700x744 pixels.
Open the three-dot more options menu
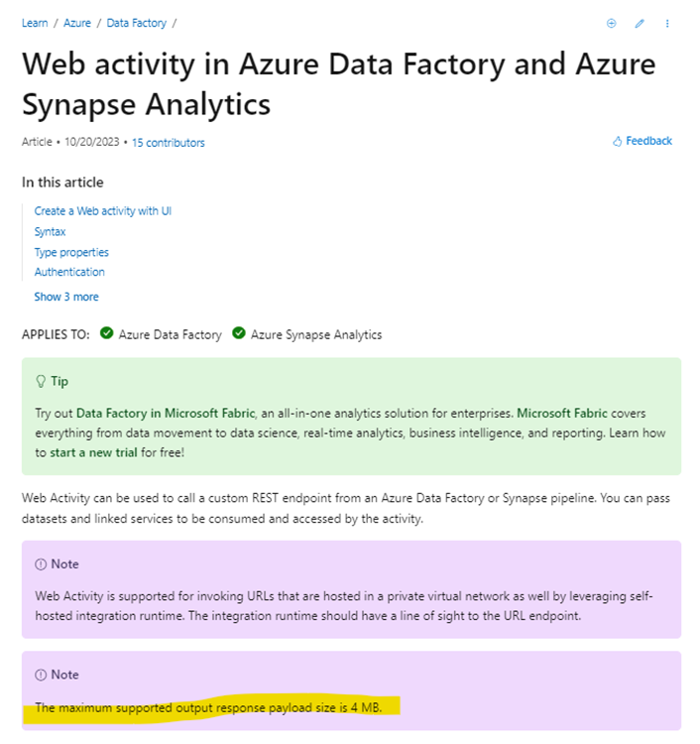(x=667, y=23)
